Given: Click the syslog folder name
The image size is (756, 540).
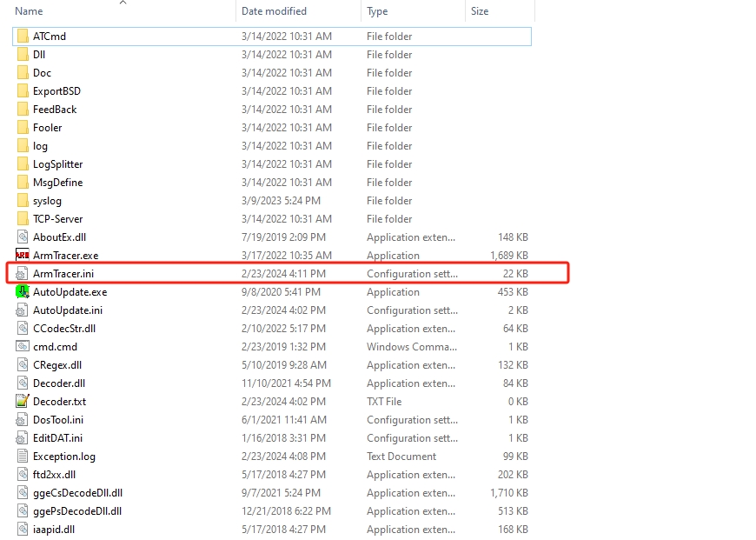Looking at the screenshot, I should pos(47,201).
